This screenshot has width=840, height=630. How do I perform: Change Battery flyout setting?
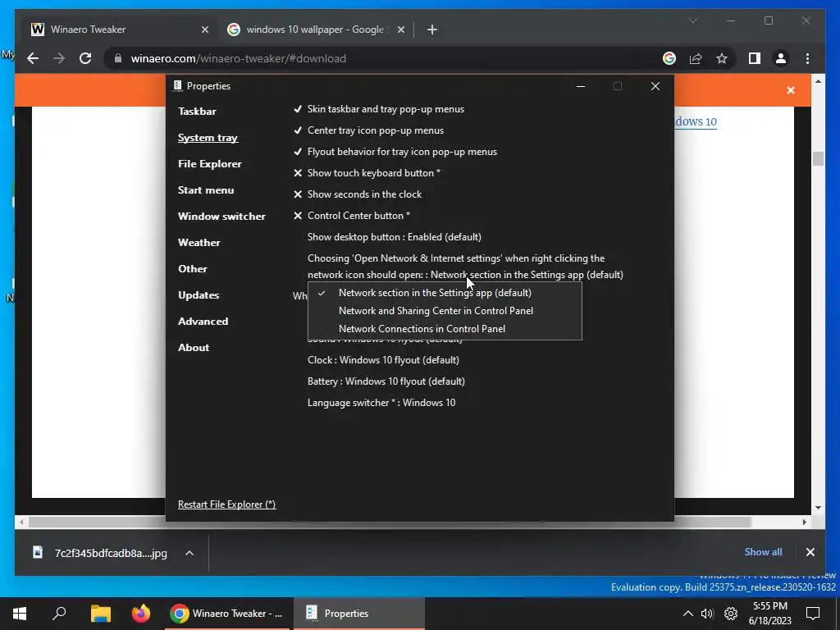click(x=386, y=381)
